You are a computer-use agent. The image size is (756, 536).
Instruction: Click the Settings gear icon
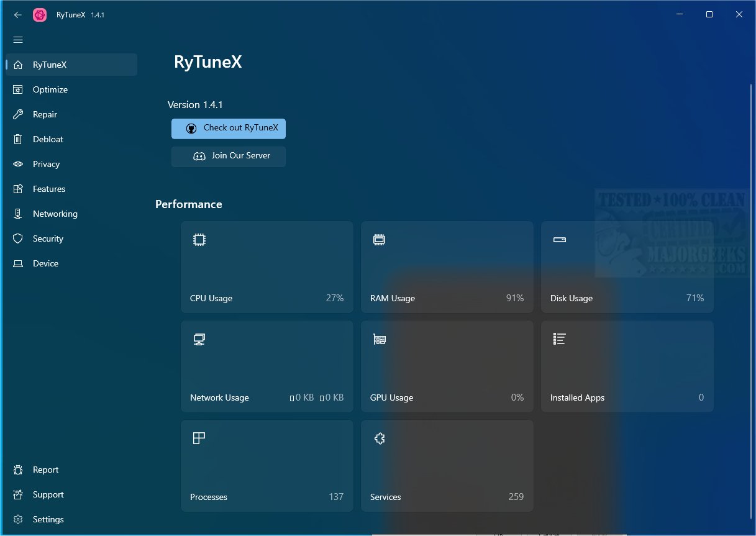(19, 519)
